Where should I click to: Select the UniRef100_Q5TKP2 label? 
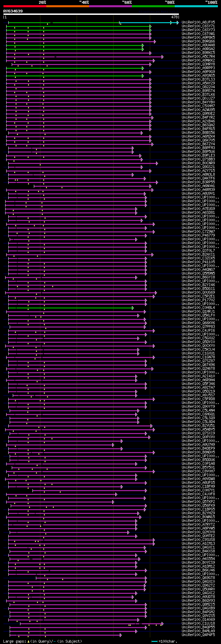point(198,502)
